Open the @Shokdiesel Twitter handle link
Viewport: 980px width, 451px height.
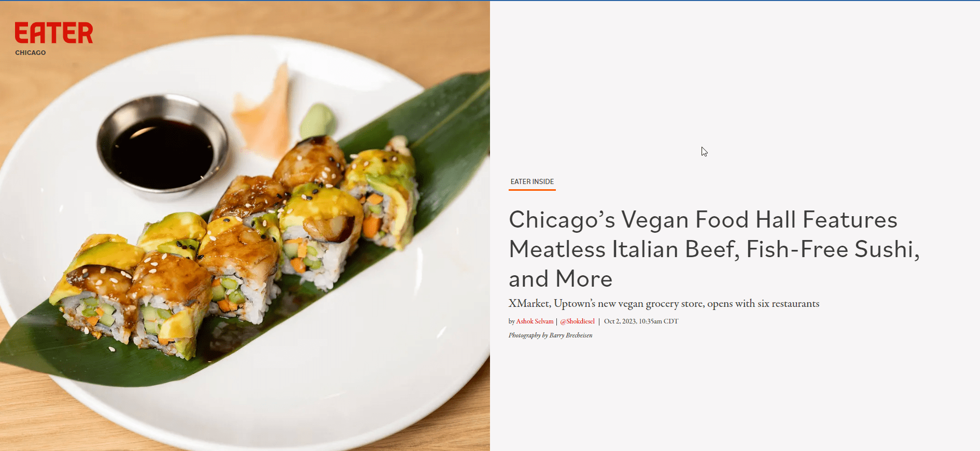578,321
